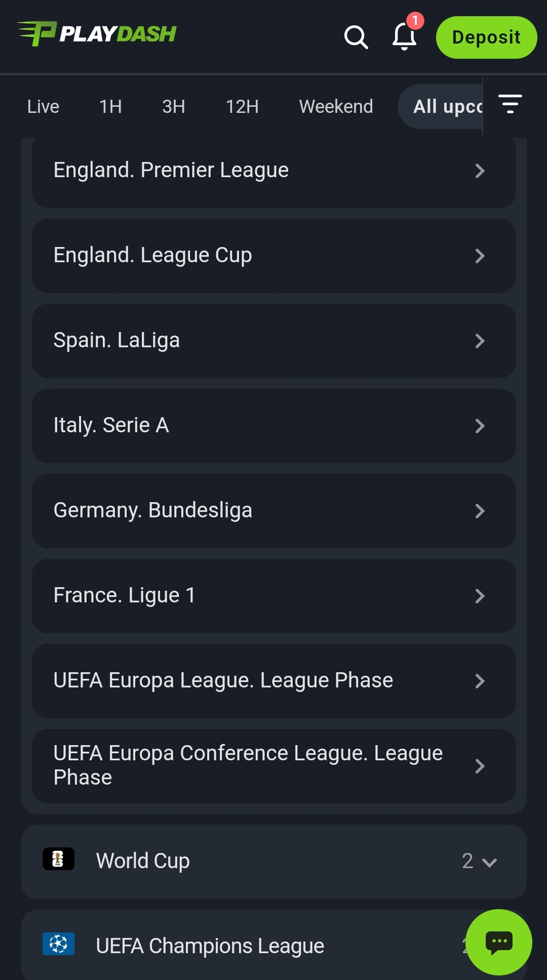The image size is (547, 980).
Task: Tap the UEFA Champions League emblem
Action: pyautogui.click(x=58, y=944)
